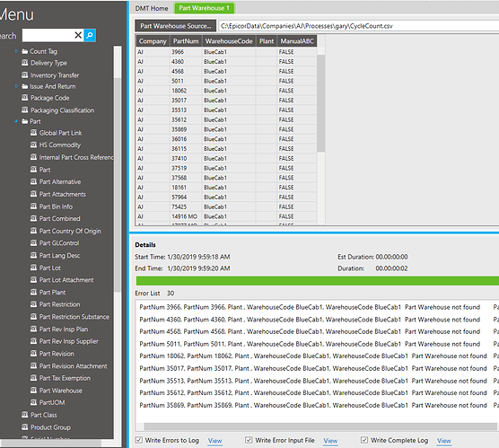
Task: Click the Part Warehouse item icon in the menu
Action: (x=33, y=390)
